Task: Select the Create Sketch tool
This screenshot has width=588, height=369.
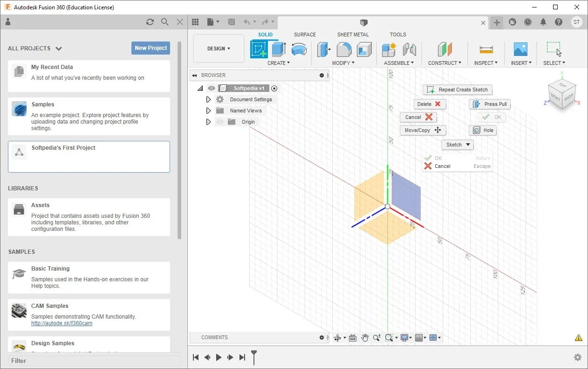Action: pyautogui.click(x=259, y=49)
